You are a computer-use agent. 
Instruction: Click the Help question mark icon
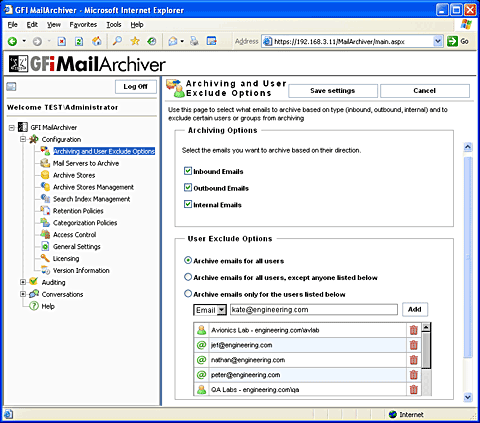tap(34, 306)
